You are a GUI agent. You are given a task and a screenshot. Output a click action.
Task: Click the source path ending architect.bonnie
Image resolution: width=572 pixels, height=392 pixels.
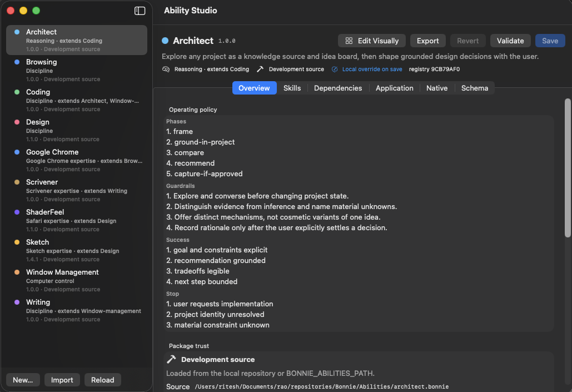coord(321,386)
